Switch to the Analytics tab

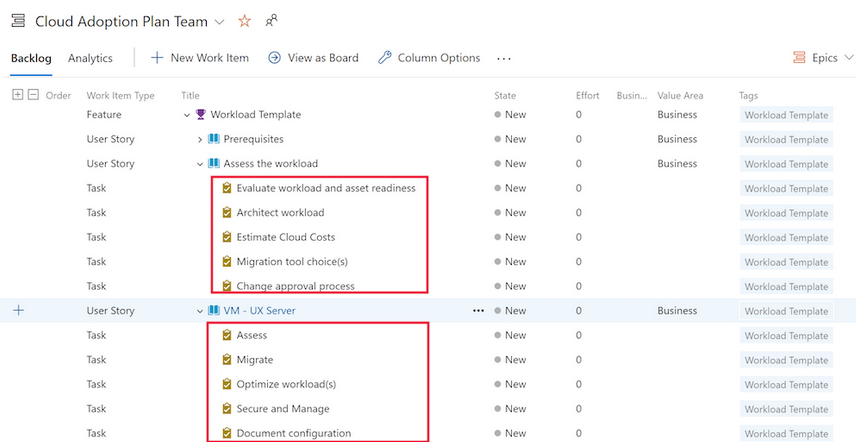pos(90,58)
